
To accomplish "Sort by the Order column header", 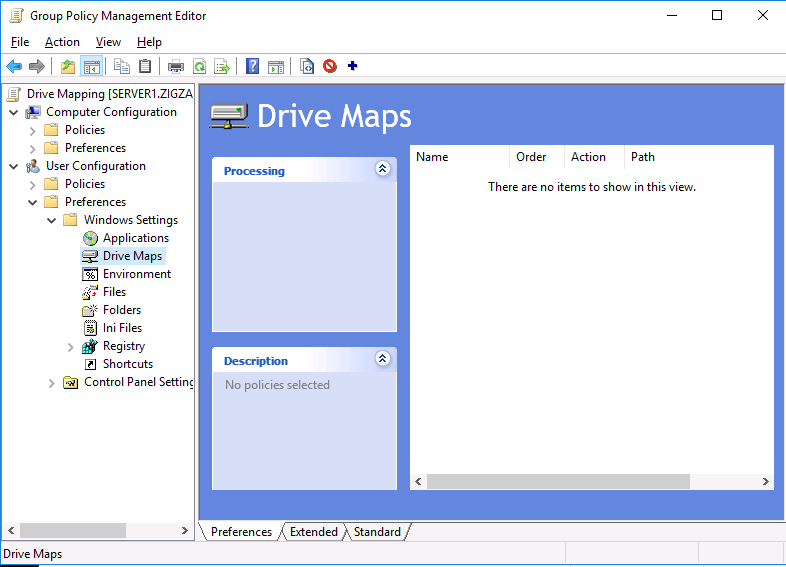I will click(x=537, y=157).
